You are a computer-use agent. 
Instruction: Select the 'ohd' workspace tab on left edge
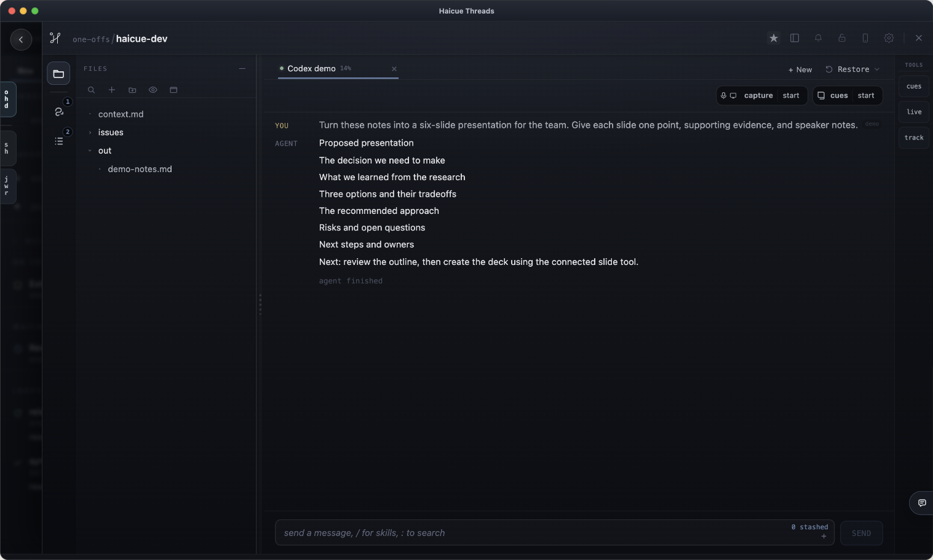coord(7,100)
